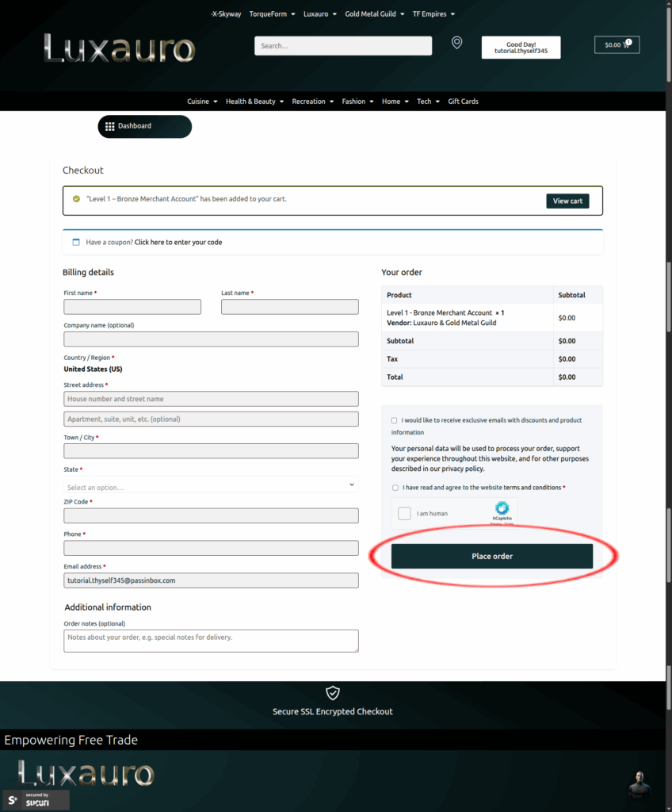This screenshot has height=812, width=672.
Task: Click the 'Additional information' heading
Action: click(x=108, y=607)
